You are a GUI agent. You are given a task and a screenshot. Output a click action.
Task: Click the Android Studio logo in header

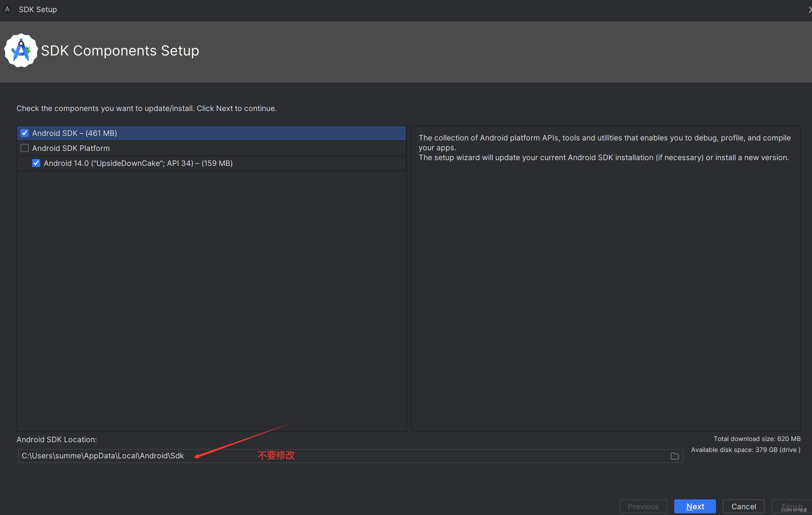[x=21, y=51]
